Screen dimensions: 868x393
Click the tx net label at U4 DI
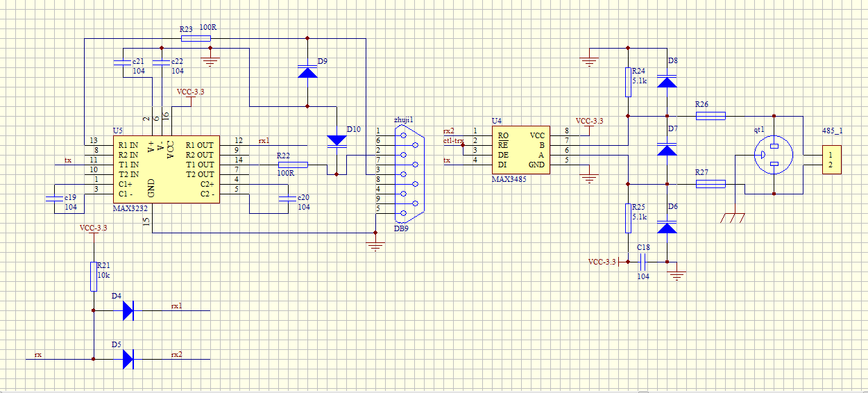pyautogui.click(x=447, y=160)
